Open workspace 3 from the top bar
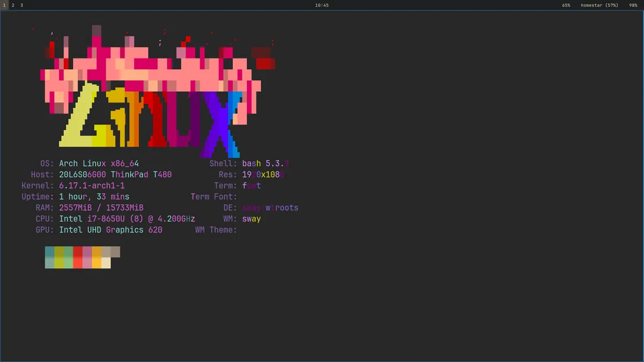Viewport: 644px width, 362px height. (21, 5)
